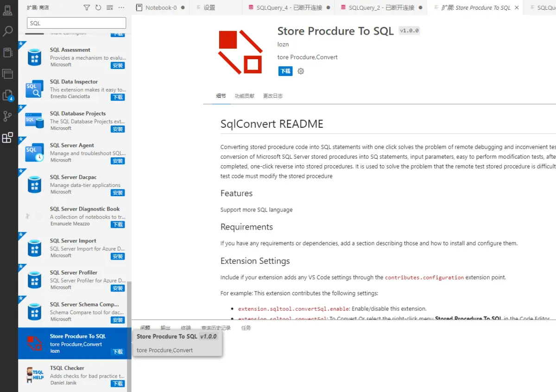Install the SQL Server Agent extension

click(x=118, y=161)
